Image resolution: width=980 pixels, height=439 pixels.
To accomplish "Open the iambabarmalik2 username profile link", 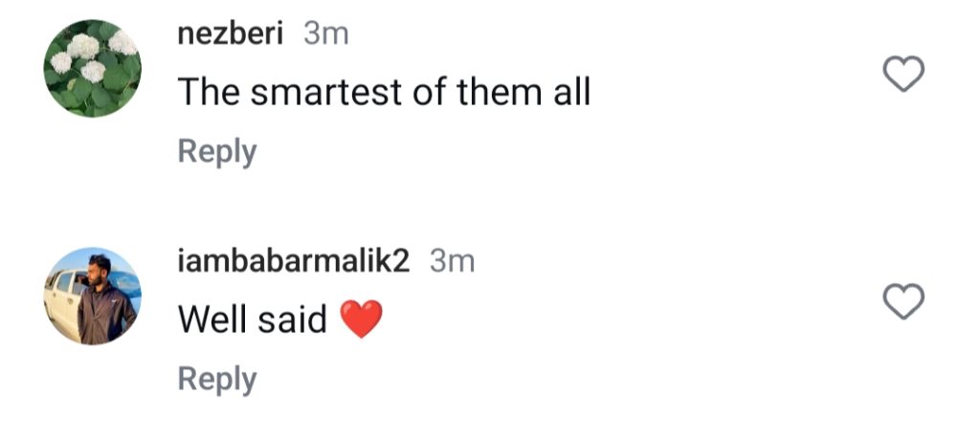I will [x=294, y=261].
